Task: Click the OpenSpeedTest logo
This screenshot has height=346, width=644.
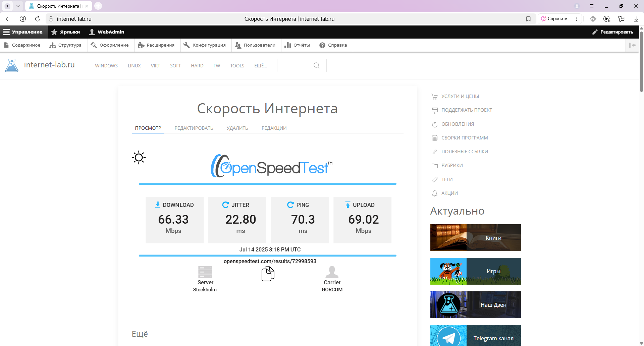Action: tap(271, 166)
